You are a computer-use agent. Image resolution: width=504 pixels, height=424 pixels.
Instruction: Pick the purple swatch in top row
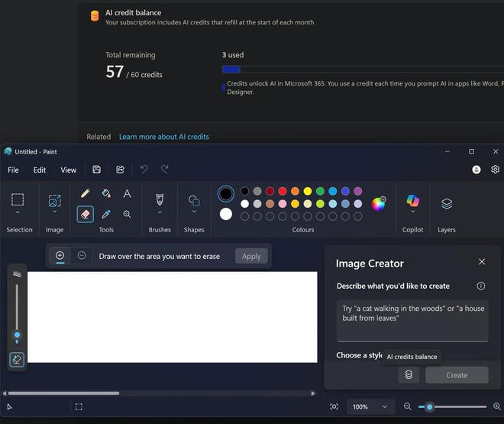[x=357, y=191]
